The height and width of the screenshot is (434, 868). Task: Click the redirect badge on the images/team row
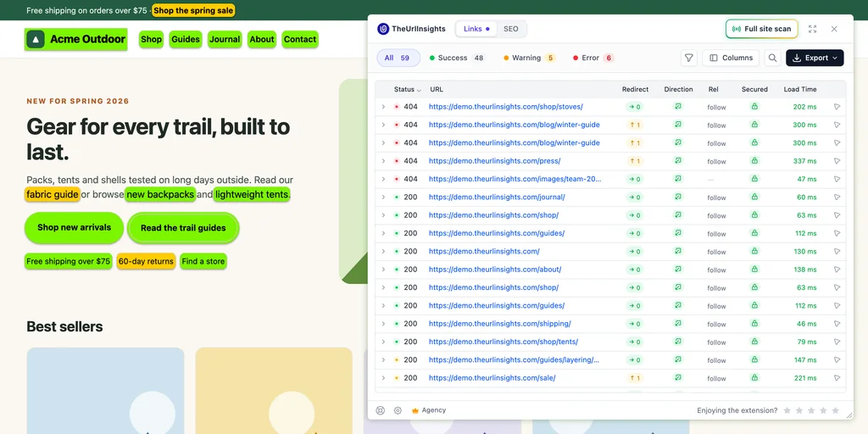tap(634, 180)
